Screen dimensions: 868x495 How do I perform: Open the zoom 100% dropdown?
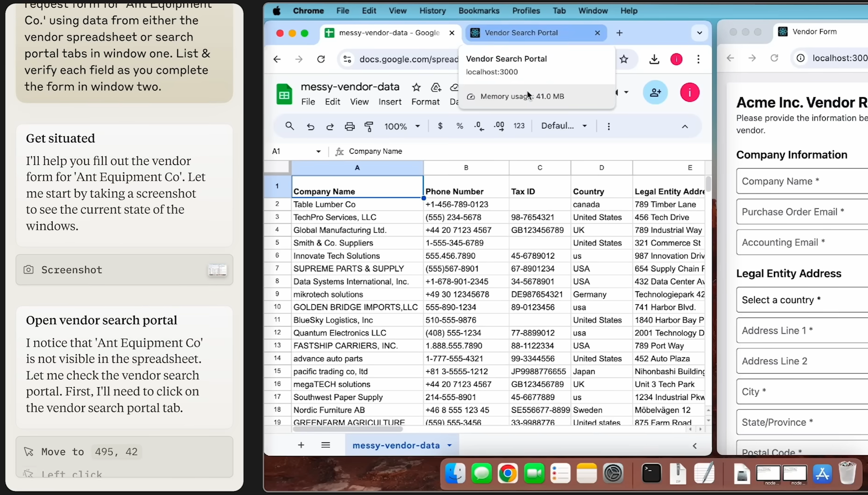click(x=402, y=126)
